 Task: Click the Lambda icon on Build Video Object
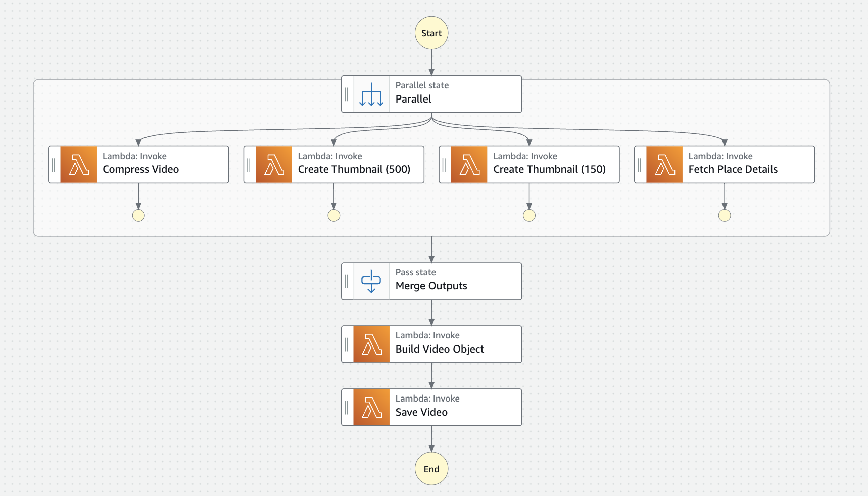click(x=371, y=344)
